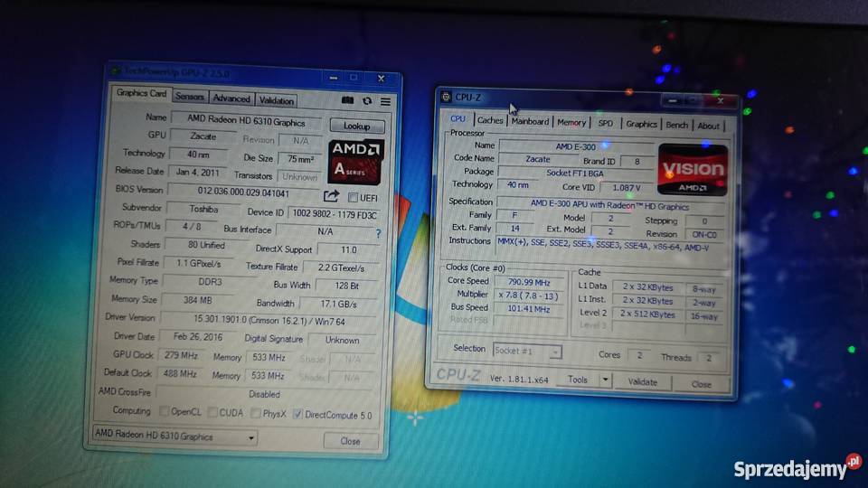Image resolution: width=868 pixels, height=488 pixels.
Task: Switch to the Graphics tab in CPU-Z
Action: (641, 124)
